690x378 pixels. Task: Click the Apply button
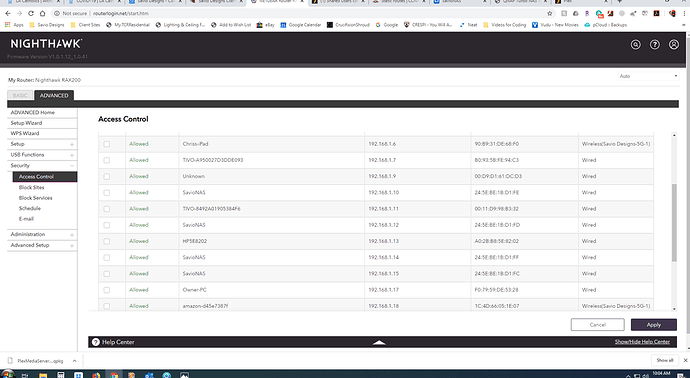pos(653,325)
